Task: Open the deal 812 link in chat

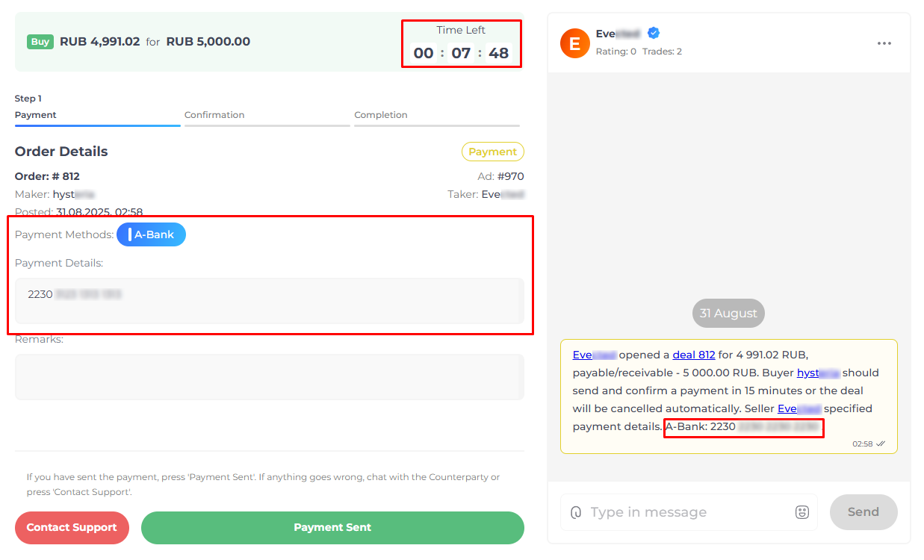Action: click(x=694, y=355)
